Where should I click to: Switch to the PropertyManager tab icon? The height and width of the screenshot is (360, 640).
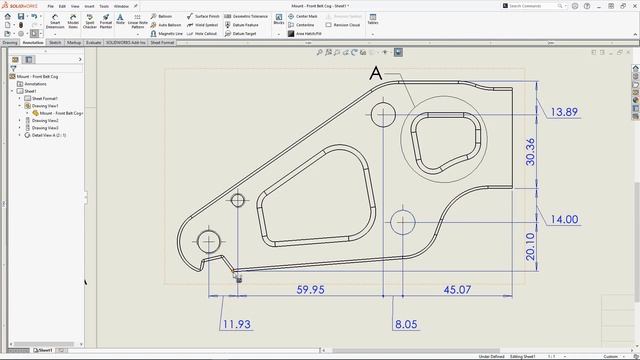[x=29, y=60]
